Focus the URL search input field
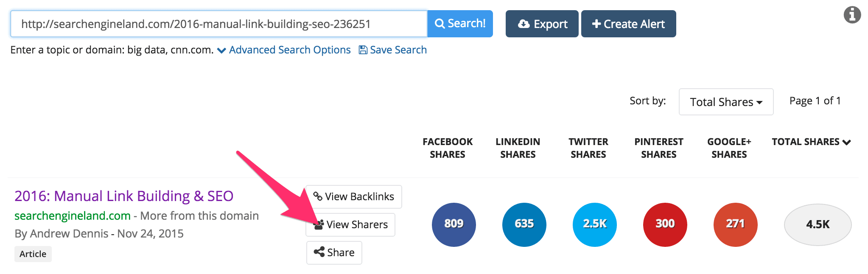Screen dimensions: 868x274 click(218, 24)
